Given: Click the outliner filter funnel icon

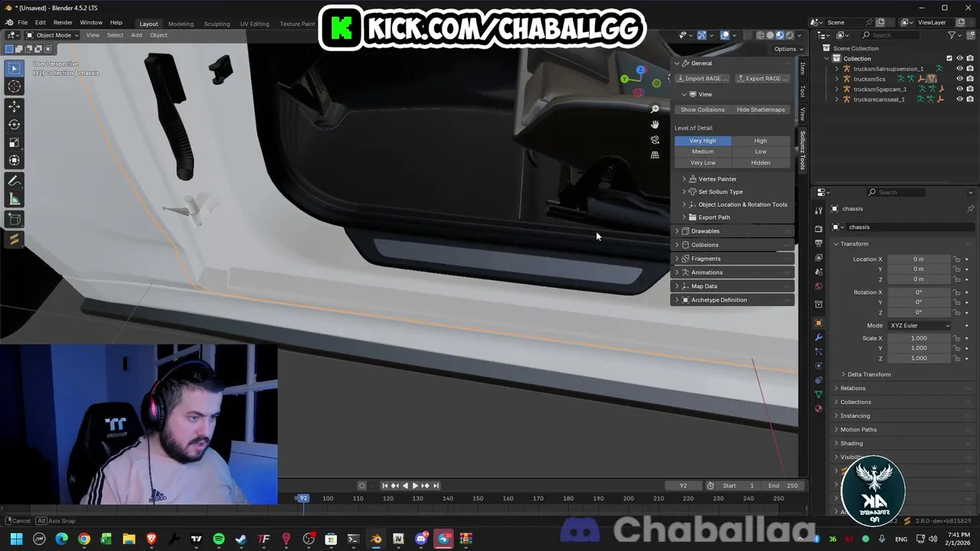Looking at the screenshot, I should pos(952,35).
